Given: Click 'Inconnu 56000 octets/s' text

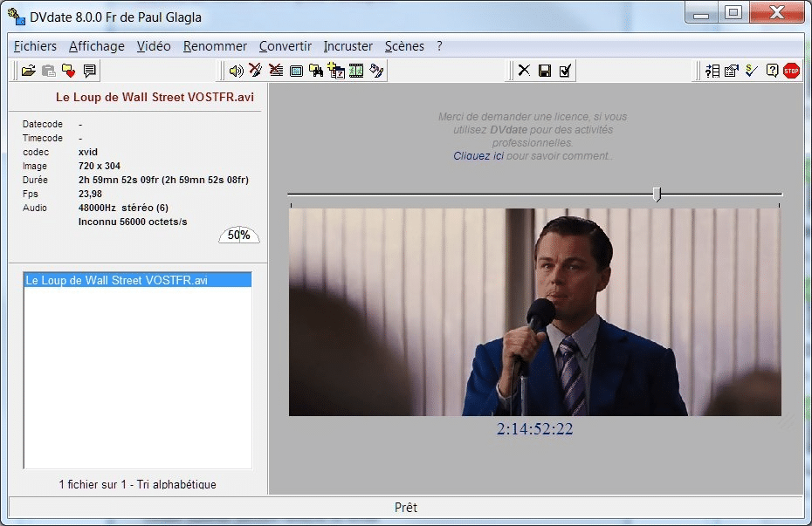Looking at the screenshot, I should pyautogui.click(x=133, y=222).
